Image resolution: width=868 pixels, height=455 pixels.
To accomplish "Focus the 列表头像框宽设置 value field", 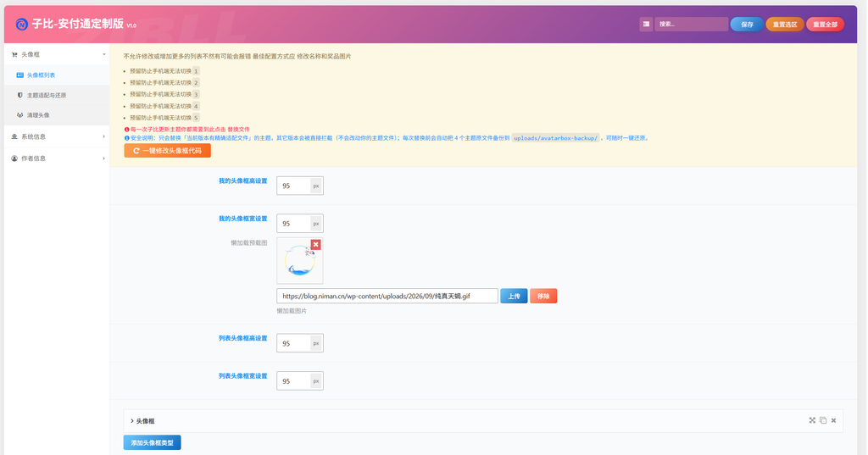I will click(x=293, y=380).
